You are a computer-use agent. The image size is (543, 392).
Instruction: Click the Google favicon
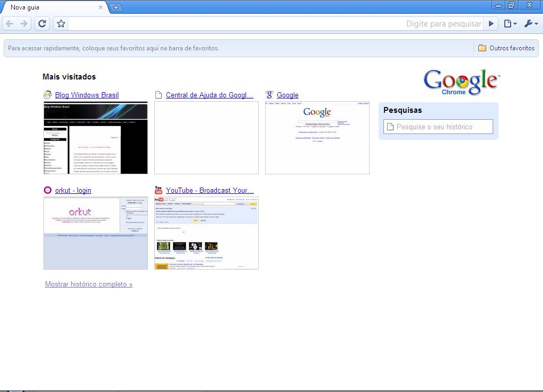click(x=269, y=95)
